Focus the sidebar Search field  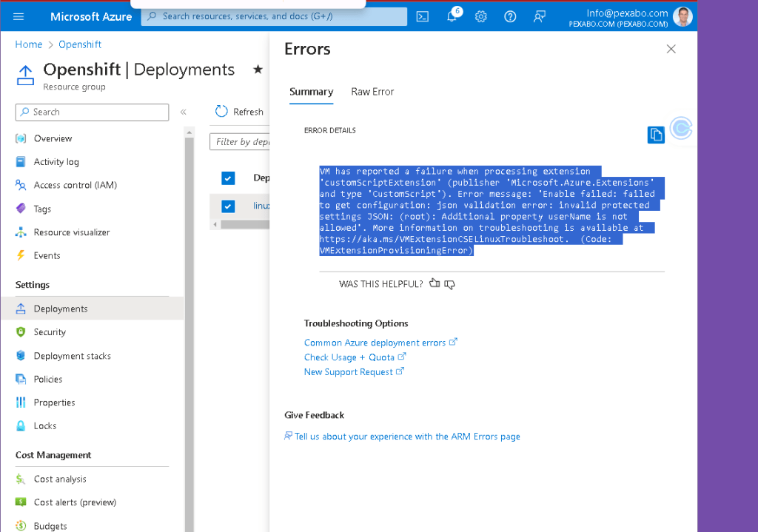tap(92, 112)
